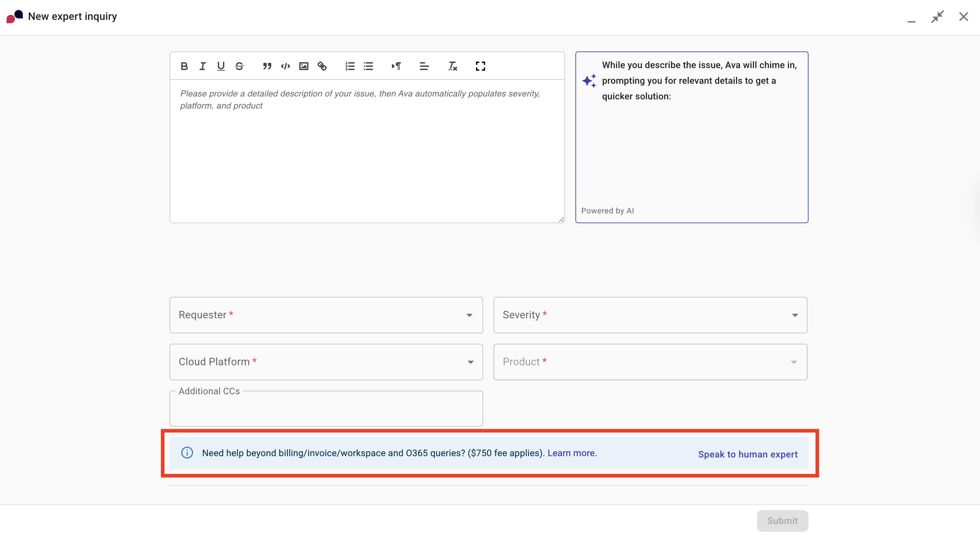Screen dimensions: 980x535
Task: Add a hyperlink to text
Action: coord(322,66)
